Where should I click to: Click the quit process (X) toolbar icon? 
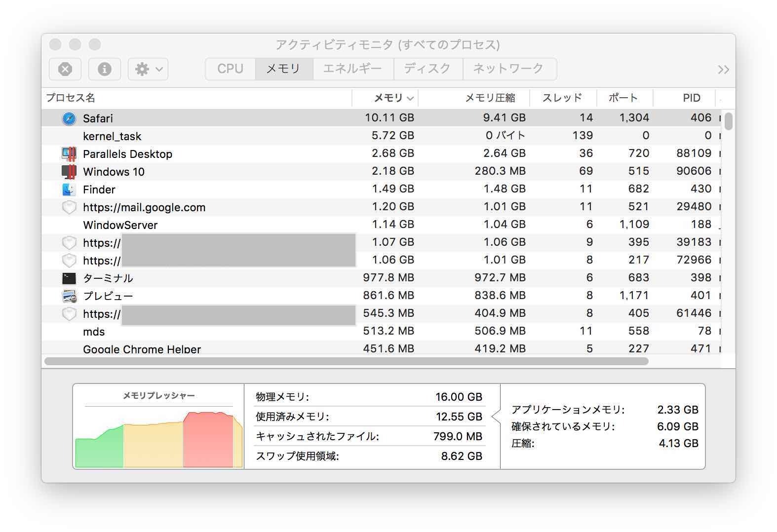coord(65,69)
